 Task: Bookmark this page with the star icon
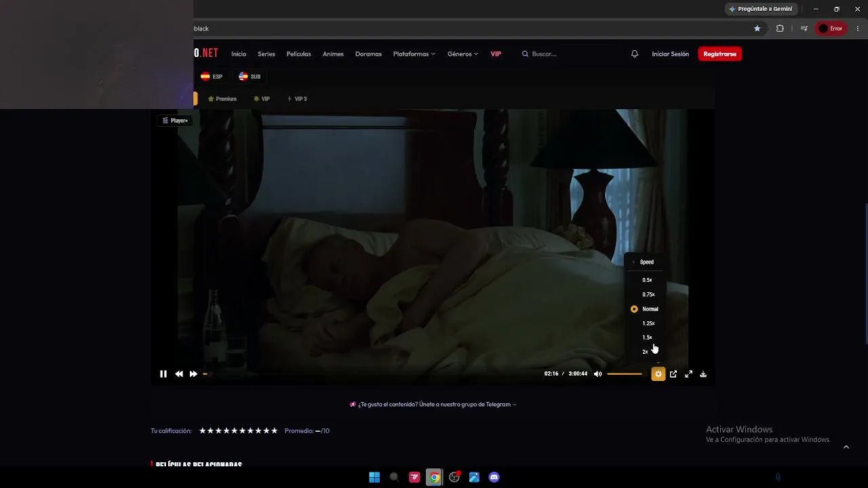click(x=757, y=28)
